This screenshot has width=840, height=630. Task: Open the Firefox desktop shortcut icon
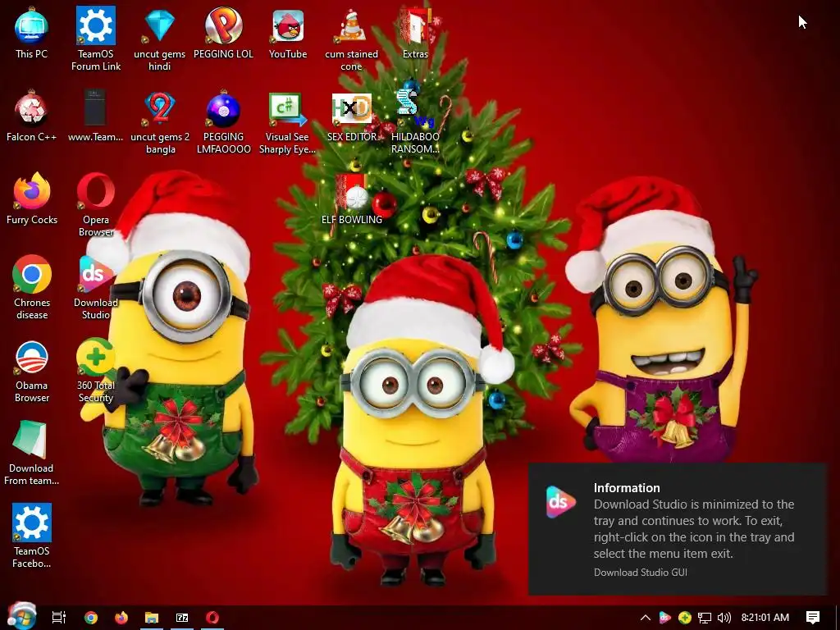coord(31,199)
